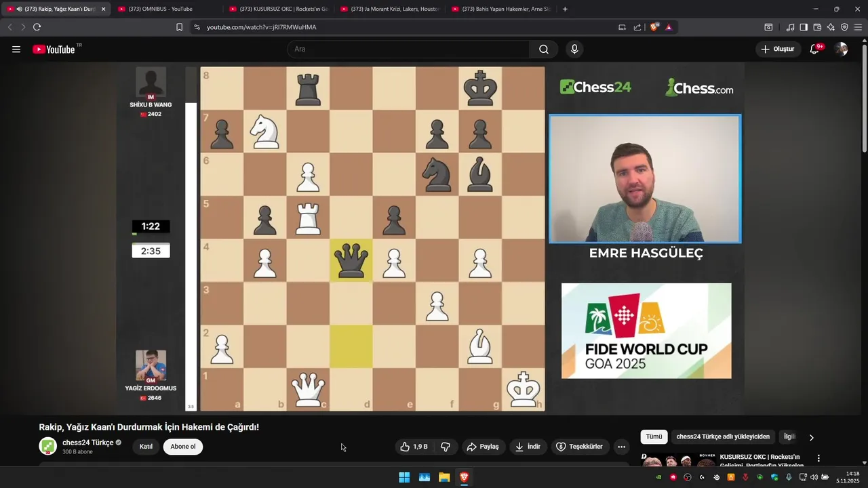
Task: Click the Paylaş share button
Action: tap(484, 447)
